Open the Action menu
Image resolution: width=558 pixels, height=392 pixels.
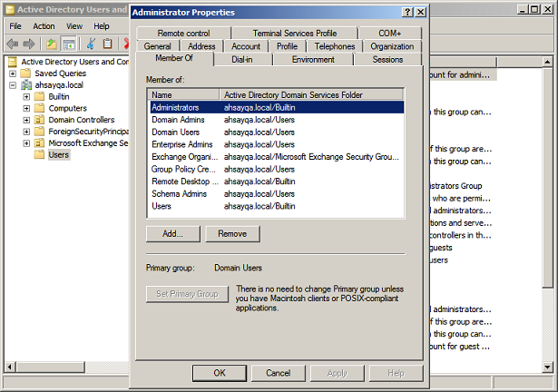pos(44,26)
